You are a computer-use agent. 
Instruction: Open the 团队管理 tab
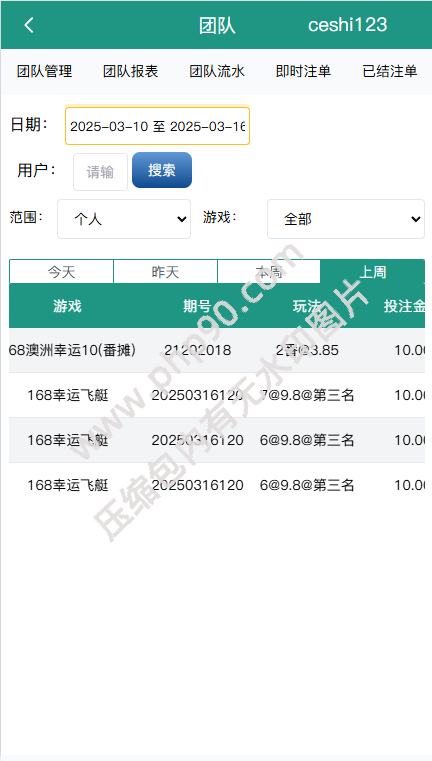coord(44,71)
